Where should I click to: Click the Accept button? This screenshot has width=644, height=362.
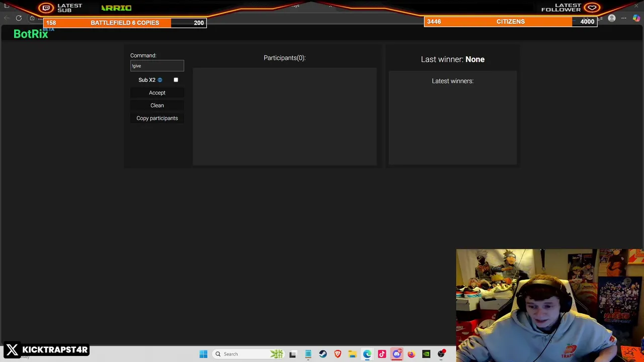click(x=157, y=93)
